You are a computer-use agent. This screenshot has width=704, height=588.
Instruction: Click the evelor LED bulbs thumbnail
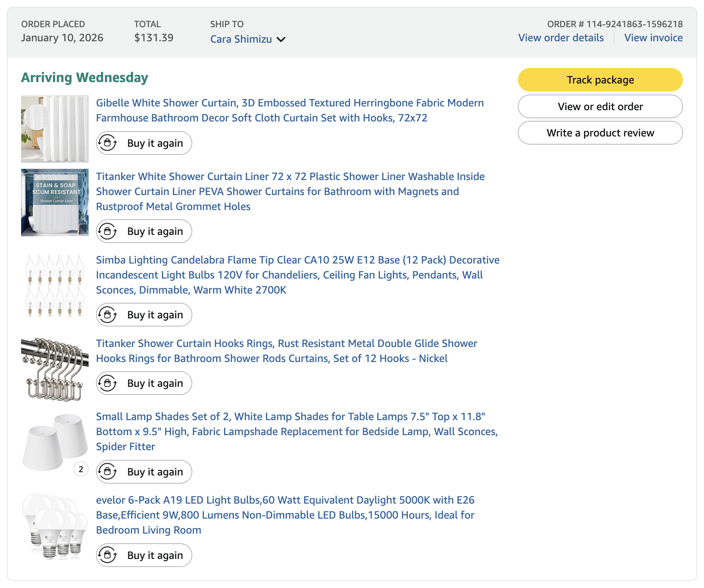pos(55,526)
